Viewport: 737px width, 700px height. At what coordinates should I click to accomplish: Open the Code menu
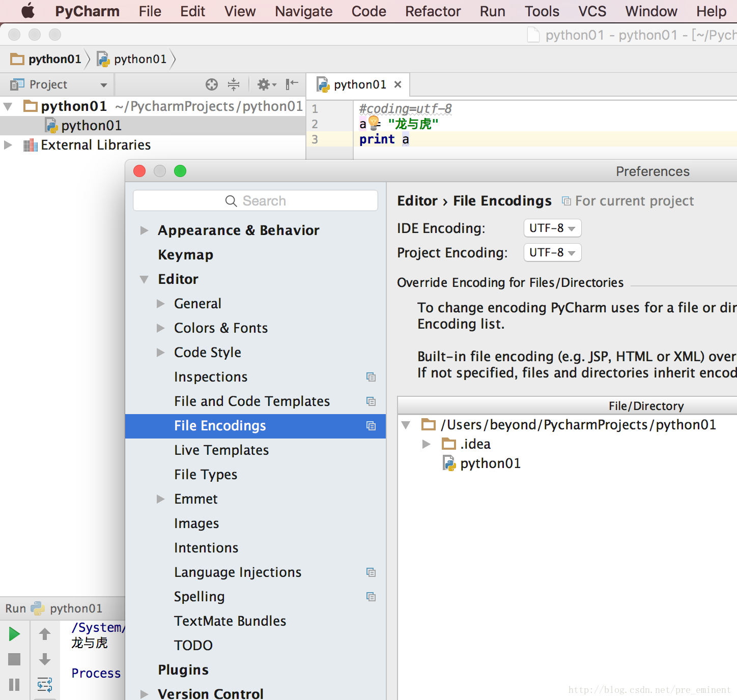coord(369,11)
